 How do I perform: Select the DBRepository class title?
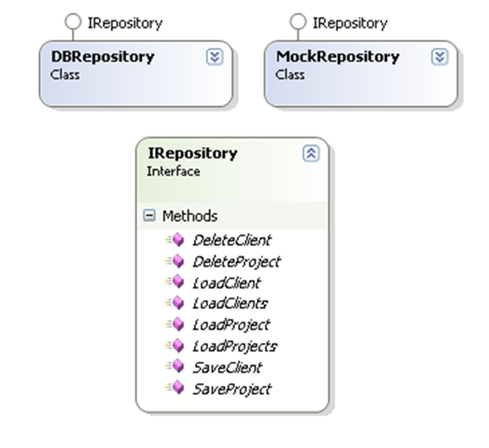[103, 57]
